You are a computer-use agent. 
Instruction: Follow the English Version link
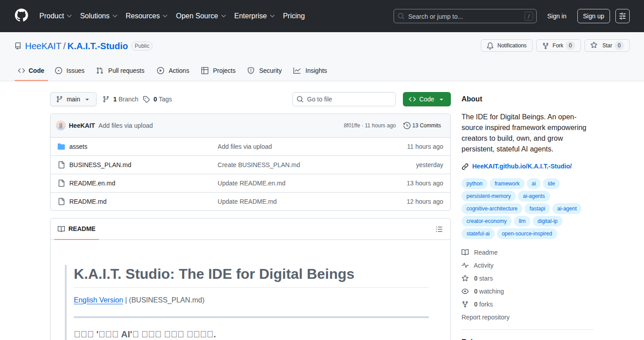coord(98,300)
